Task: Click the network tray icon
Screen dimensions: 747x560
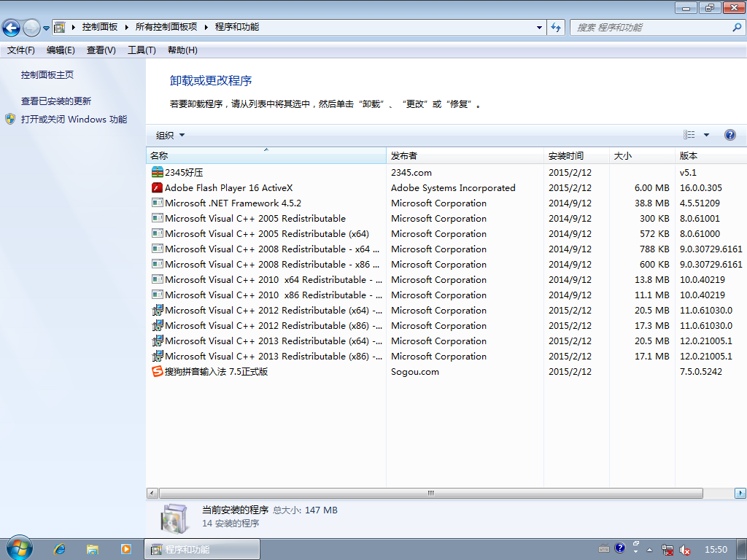Action: 667,550
